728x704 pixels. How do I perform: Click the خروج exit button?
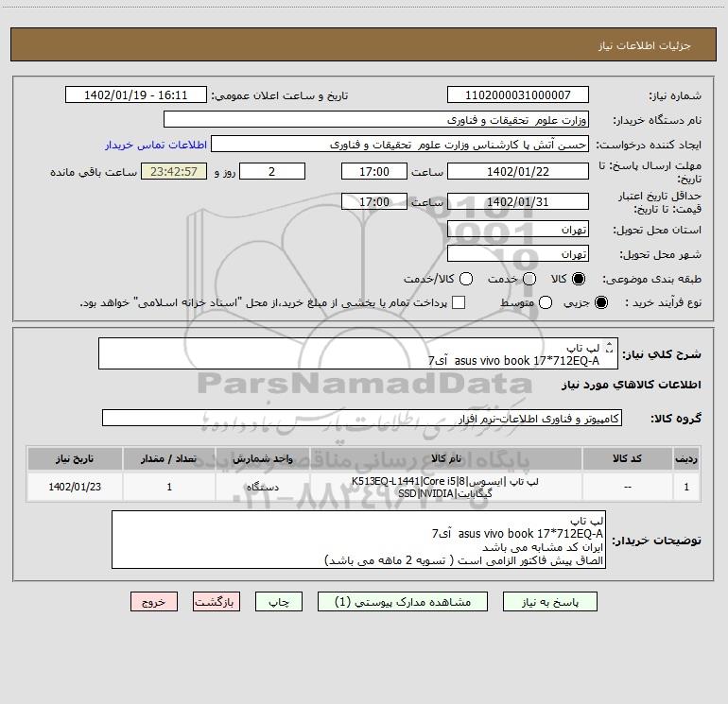tap(154, 602)
